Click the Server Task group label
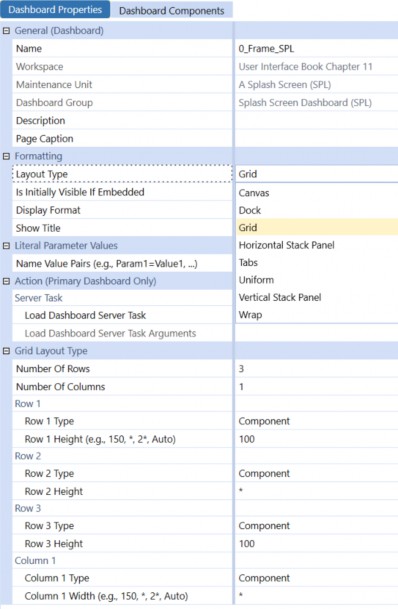 38,298
